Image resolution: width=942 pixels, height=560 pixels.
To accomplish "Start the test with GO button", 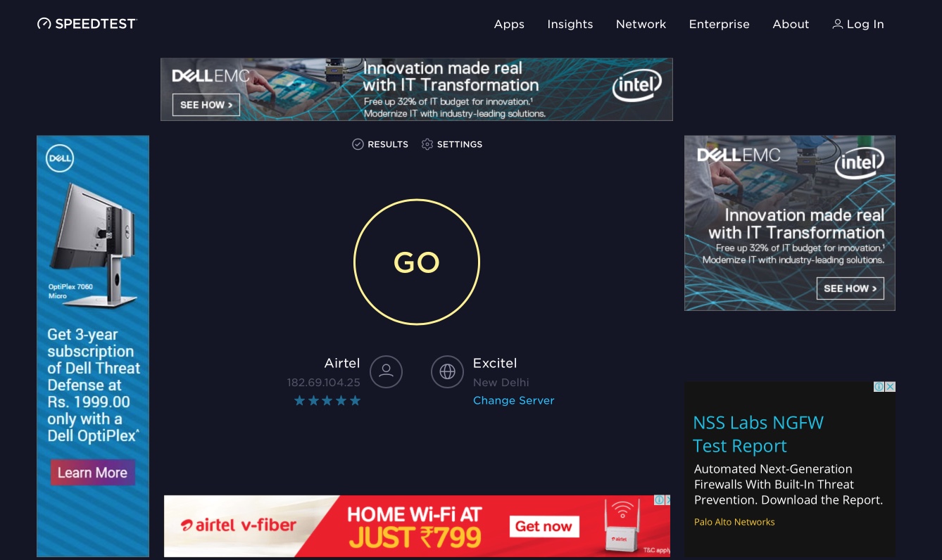I will (x=417, y=262).
